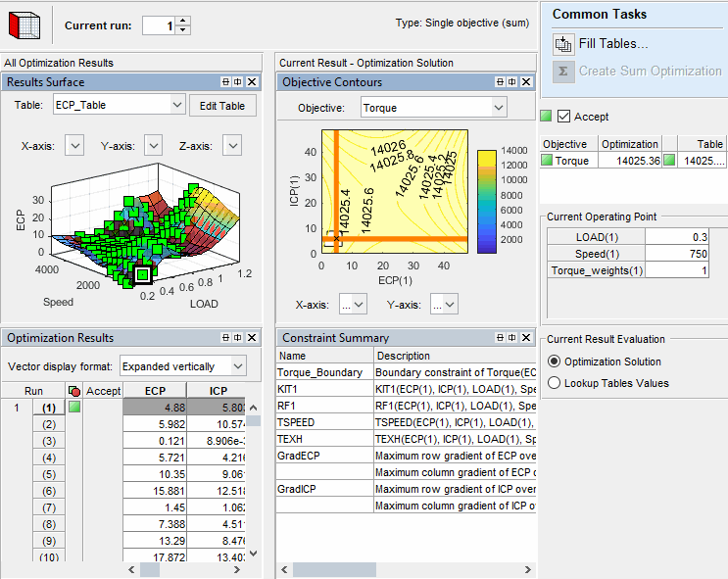This screenshot has height=579, width=728.
Task: Click Create Sum Optimization link
Action: pos(650,72)
